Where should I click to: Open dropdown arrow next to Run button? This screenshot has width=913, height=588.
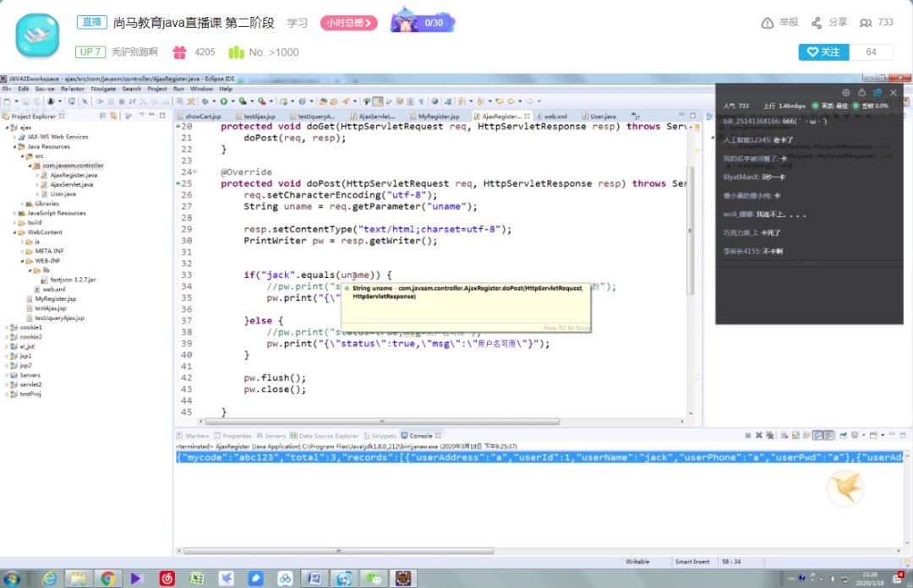(232, 101)
